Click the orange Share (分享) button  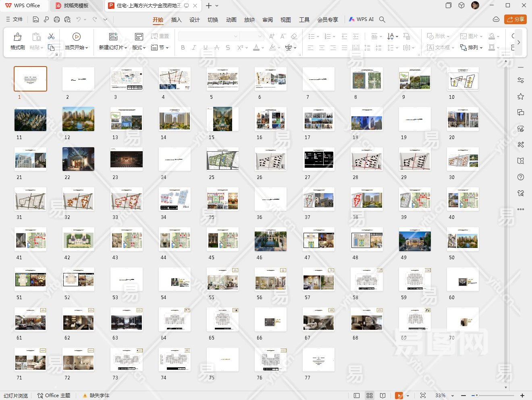[515, 19]
